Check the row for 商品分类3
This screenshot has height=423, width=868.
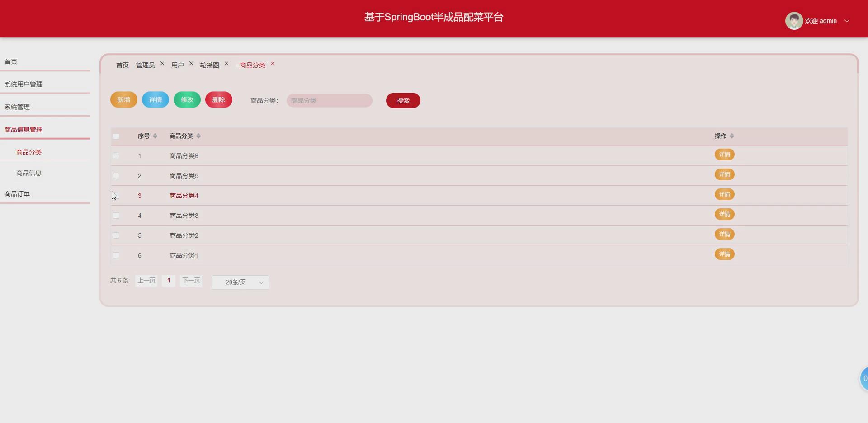point(116,216)
